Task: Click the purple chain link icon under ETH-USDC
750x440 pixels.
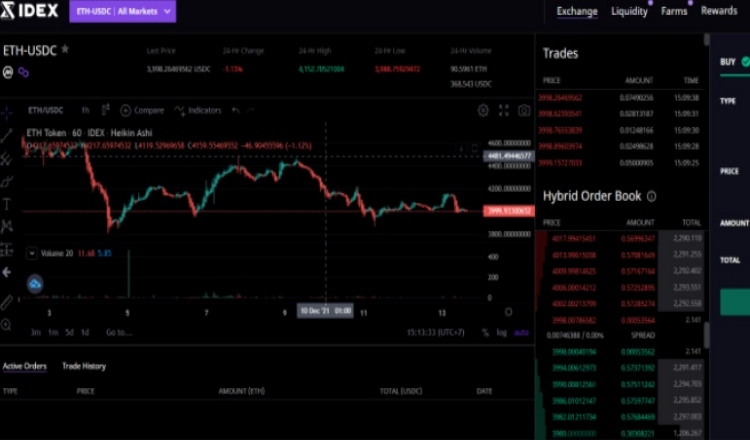Action: tap(23, 72)
